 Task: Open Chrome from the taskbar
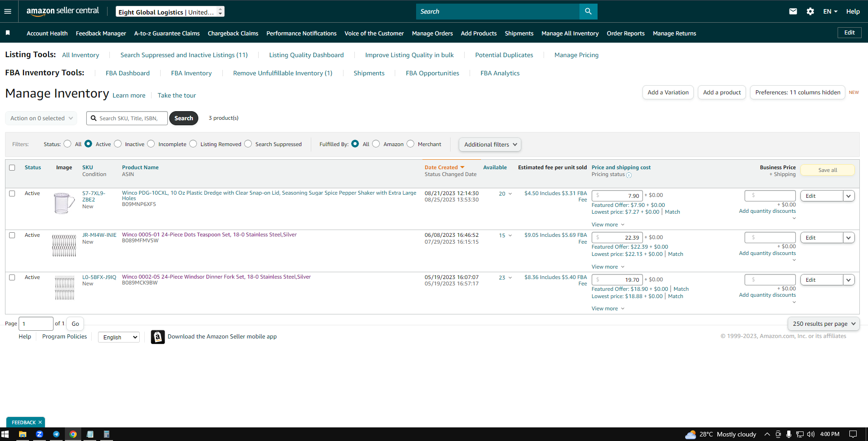coord(73,434)
